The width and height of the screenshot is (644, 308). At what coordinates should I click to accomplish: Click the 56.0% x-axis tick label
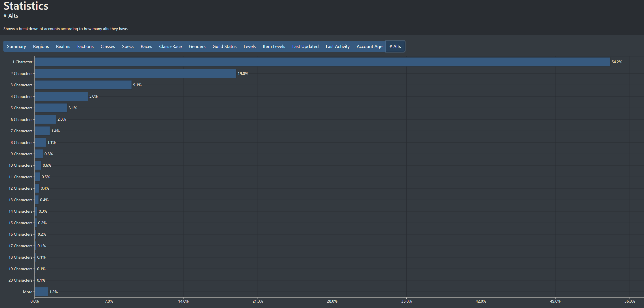point(630,301)
